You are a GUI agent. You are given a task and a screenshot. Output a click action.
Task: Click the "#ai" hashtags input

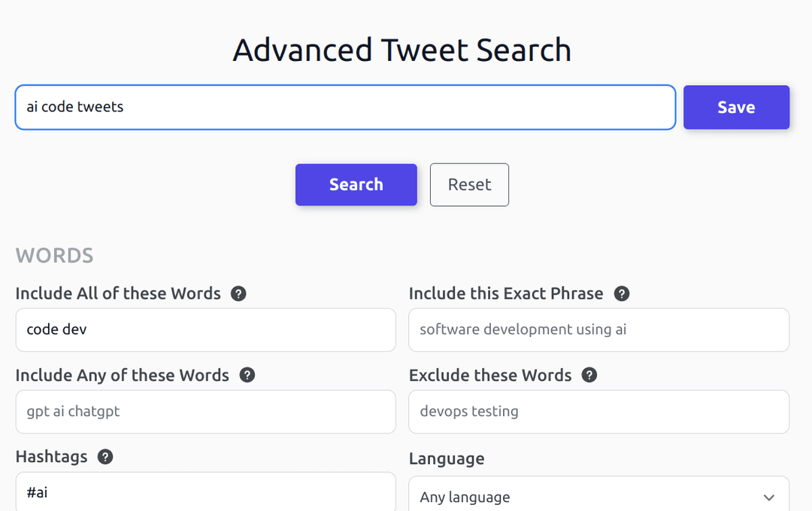pyautogui.click(x=205, y=492)
